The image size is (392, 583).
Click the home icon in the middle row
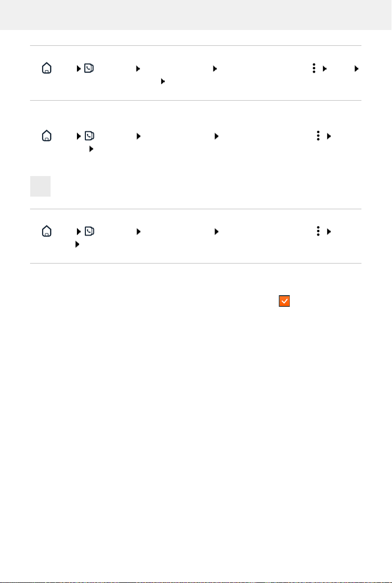coord(46,136)
